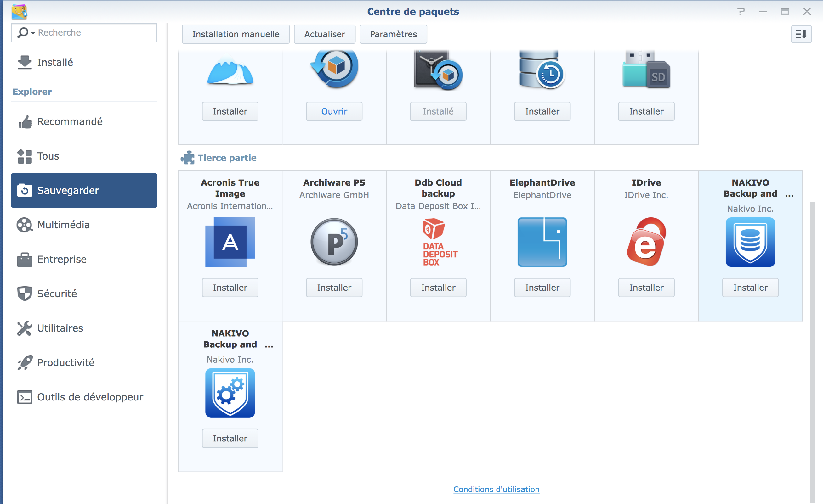The width and height of the screenshot is (823, 504).
Task: Click the Tous grid icon
Action: coord(24,156)
